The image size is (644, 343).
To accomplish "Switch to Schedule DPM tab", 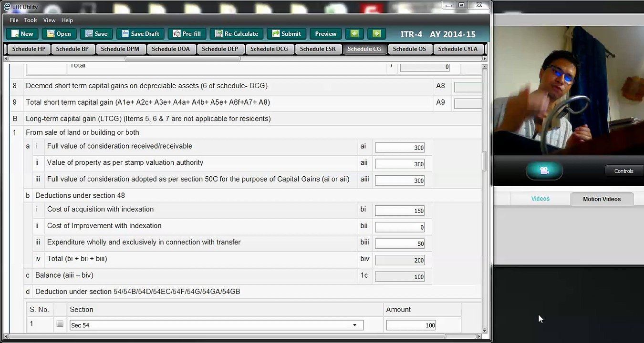I will pos(120,49).
